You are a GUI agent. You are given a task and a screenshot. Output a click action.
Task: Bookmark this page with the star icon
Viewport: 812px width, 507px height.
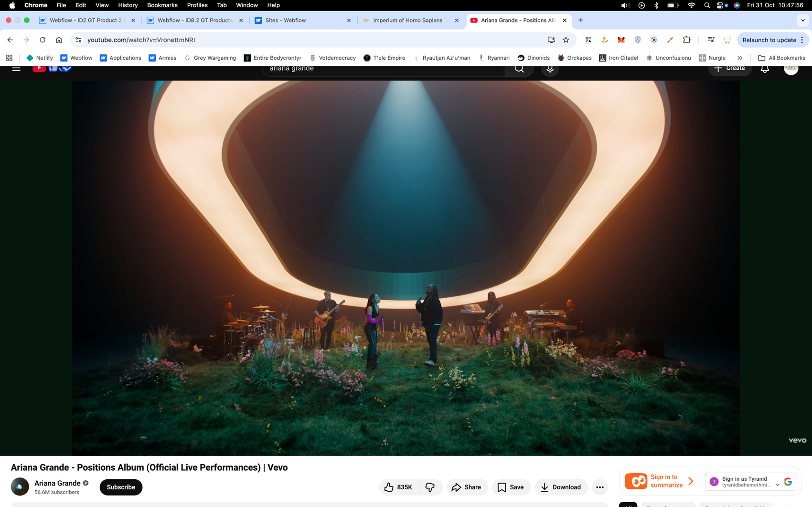566,40
